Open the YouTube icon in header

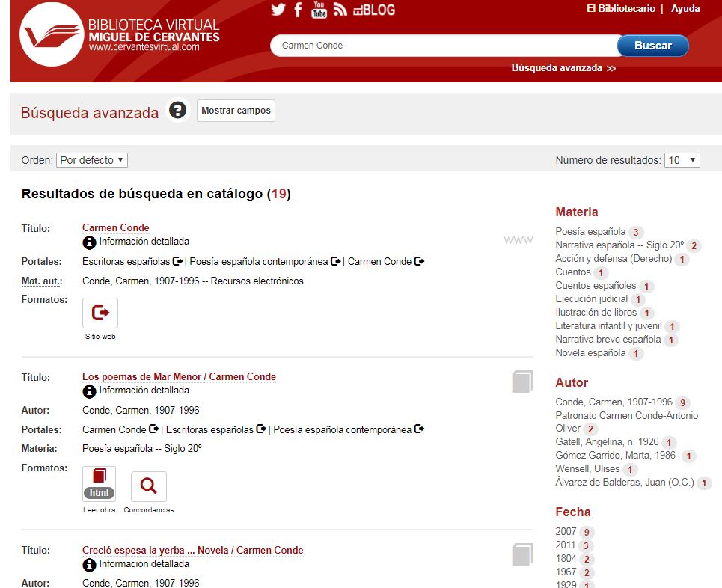[x=319, y=10]
